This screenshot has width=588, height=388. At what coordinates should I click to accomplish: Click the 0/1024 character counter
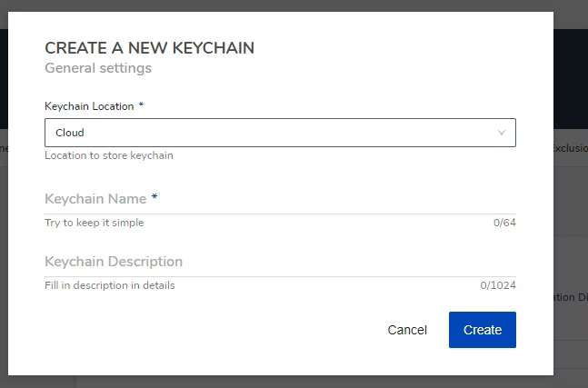coord(498,285)
